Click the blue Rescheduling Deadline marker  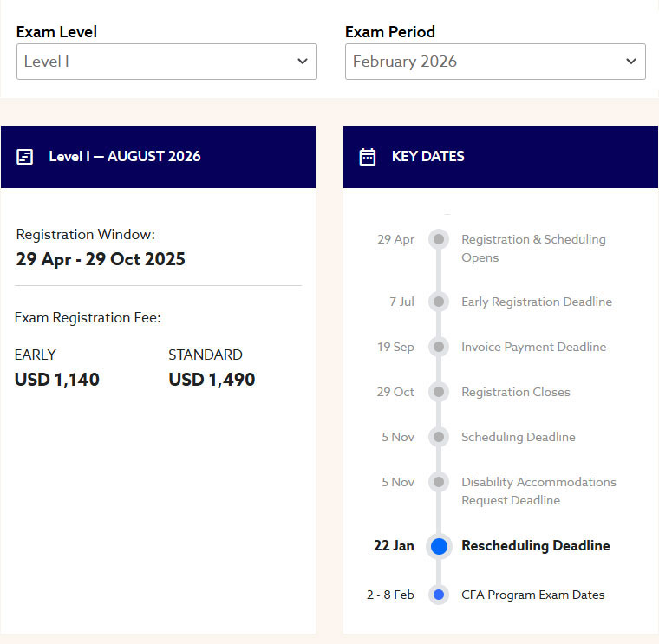(439, 546)
